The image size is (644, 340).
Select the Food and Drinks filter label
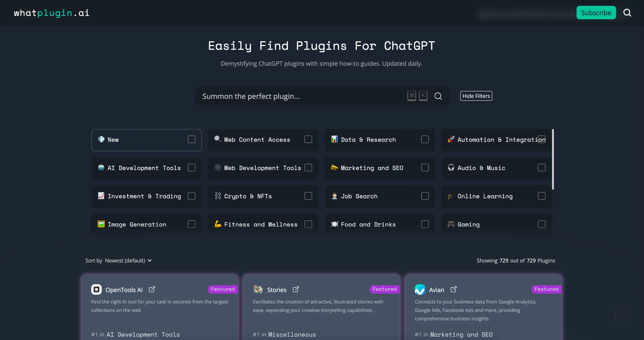tap(368, 225)
